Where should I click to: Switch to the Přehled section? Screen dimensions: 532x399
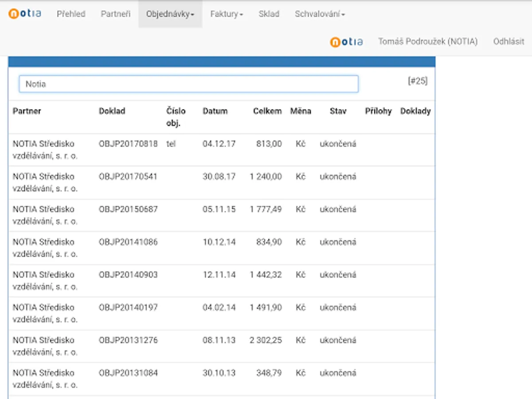tap(71, 14)
